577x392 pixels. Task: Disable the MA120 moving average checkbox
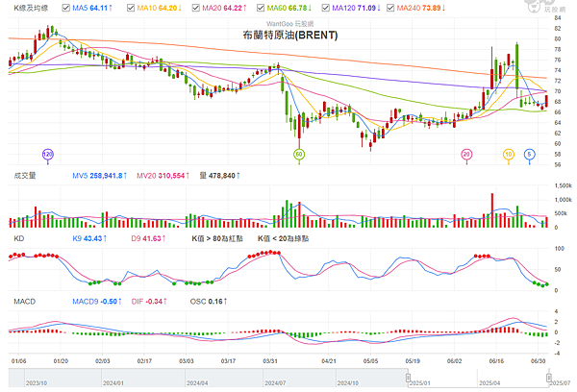pyautogui.click(x=325, y=8)
